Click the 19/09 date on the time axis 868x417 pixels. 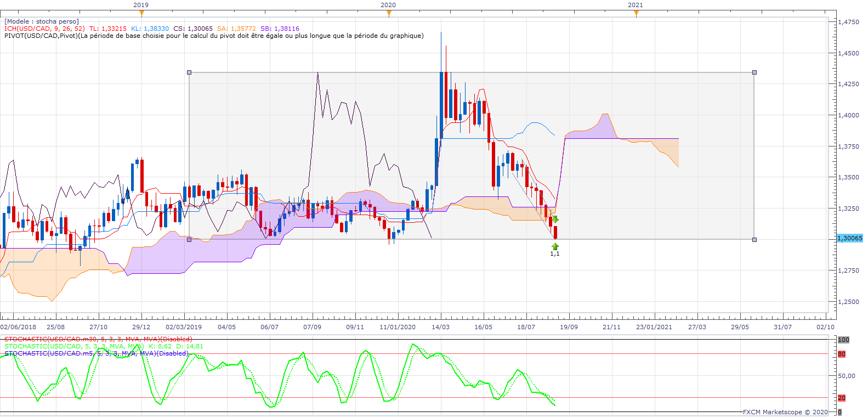(x=569, y=327)
